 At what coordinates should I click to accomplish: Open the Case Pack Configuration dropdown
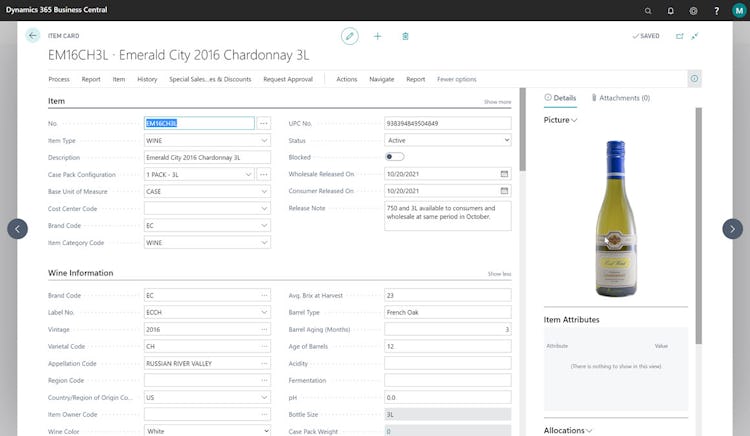[248, 174]
